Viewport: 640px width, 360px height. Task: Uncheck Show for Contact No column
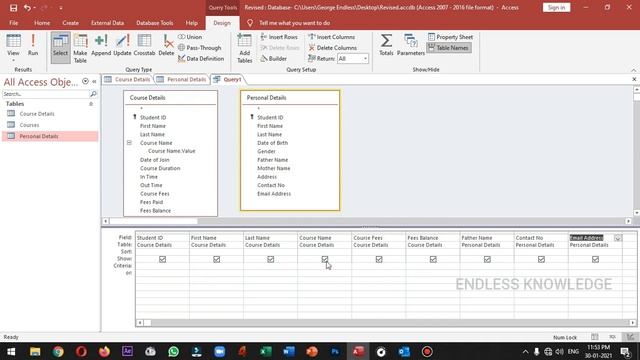[x=541, y=259]
